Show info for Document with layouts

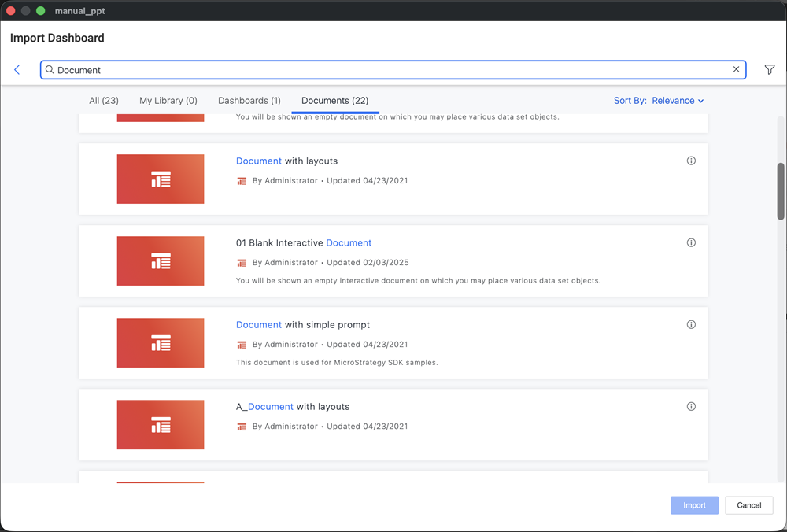point(691,161)
